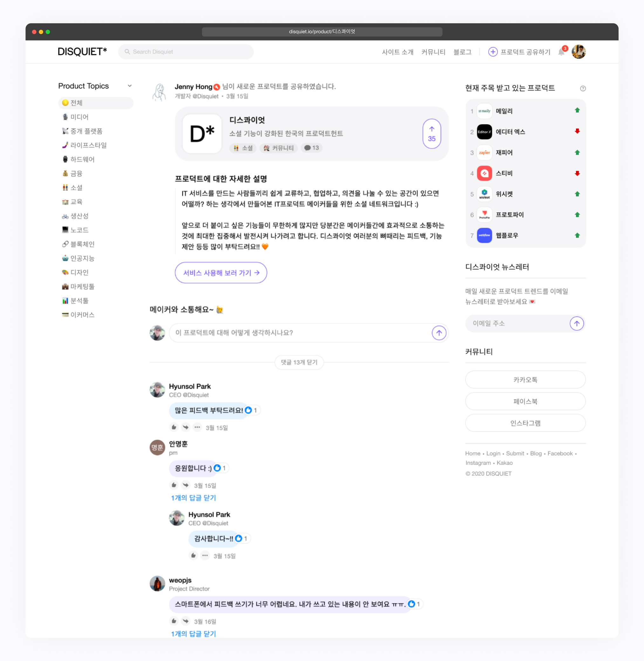The width and height of the screenshot is (644, 661).
Task: Like Hyunsol Park's first comment
Action: [x=174, y=427]
